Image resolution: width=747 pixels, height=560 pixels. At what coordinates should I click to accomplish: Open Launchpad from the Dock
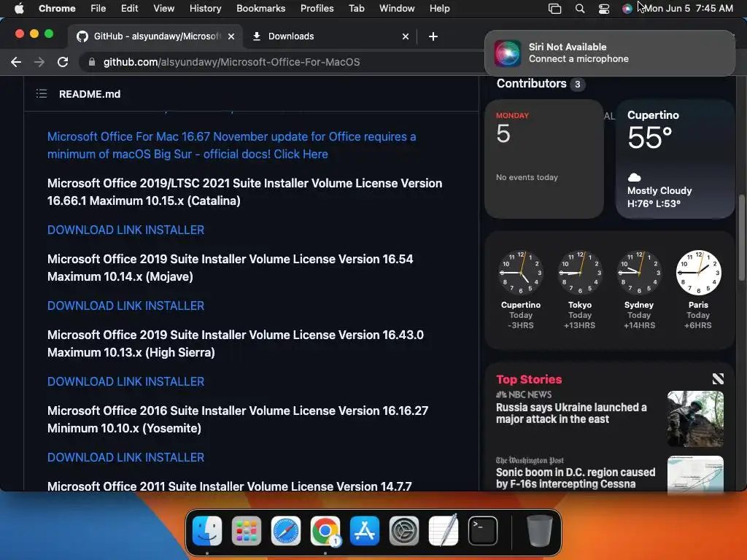click(x=247, y=531)
